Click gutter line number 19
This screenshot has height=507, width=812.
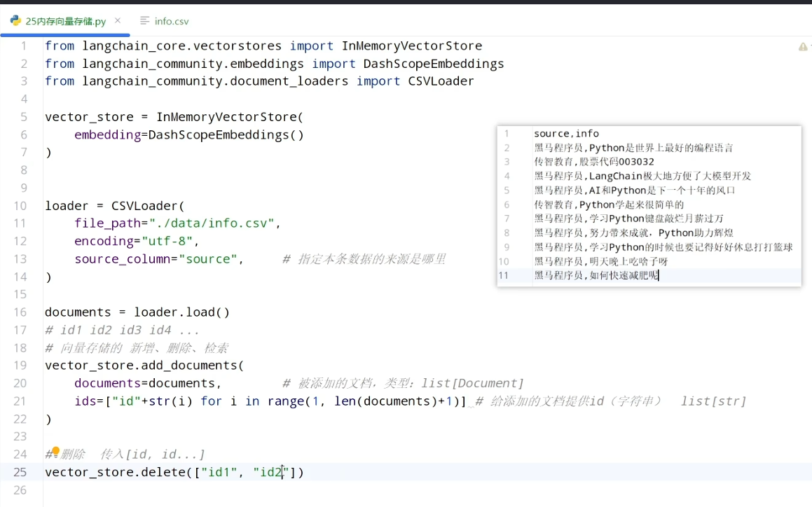point(20,366)
